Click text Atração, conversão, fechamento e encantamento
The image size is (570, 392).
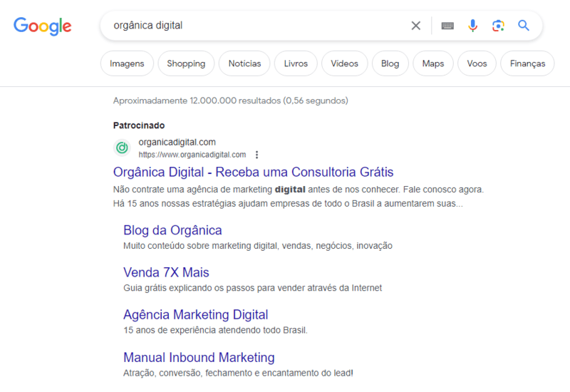click(x=238, y=373)
